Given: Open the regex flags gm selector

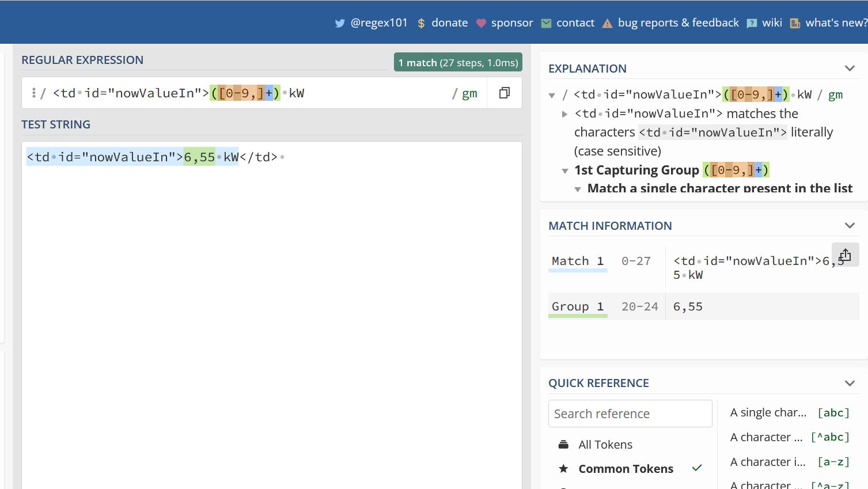Looking at the screenshot, I should pyautogui.click(x=469, y=93).
